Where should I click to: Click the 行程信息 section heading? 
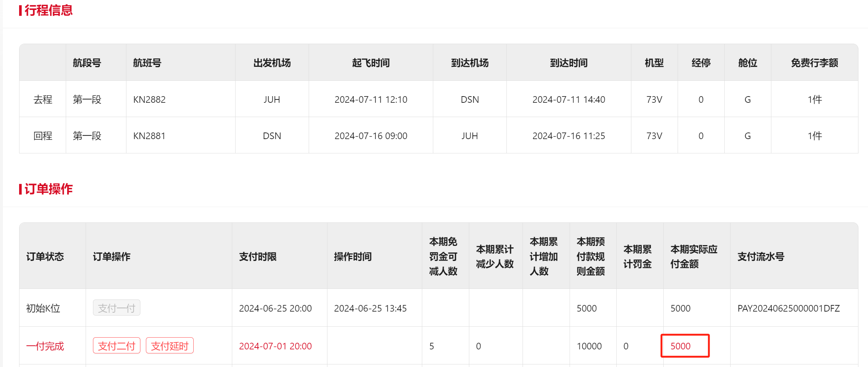tap(48, 10)
